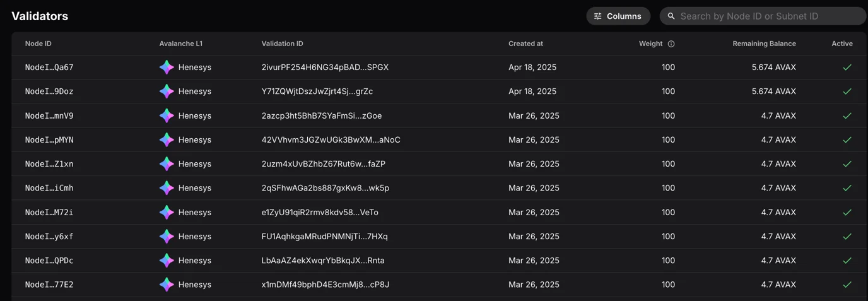Click the info icon next to Weight
Screen dimensions: 868x301
click(x=671, y=44)
